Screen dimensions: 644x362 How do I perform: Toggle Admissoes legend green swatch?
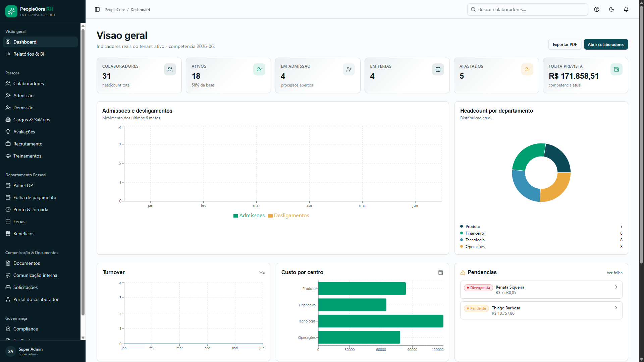click(236, 216)
